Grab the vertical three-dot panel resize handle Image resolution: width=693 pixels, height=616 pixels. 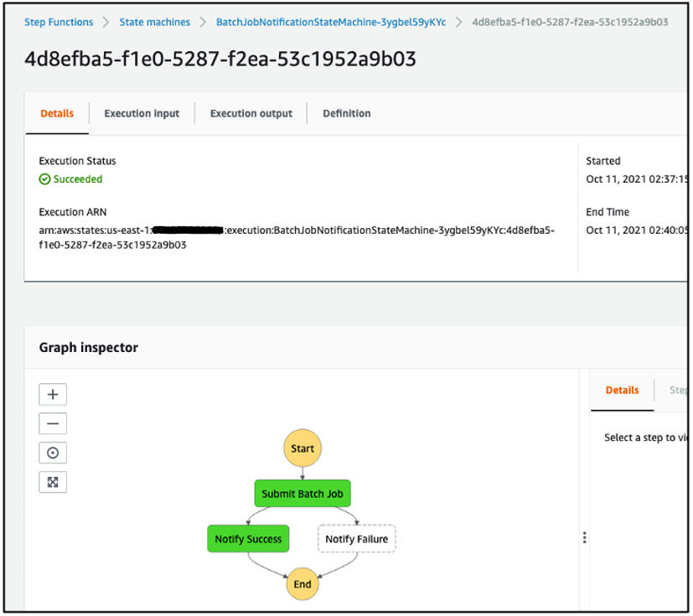[584, 537]
